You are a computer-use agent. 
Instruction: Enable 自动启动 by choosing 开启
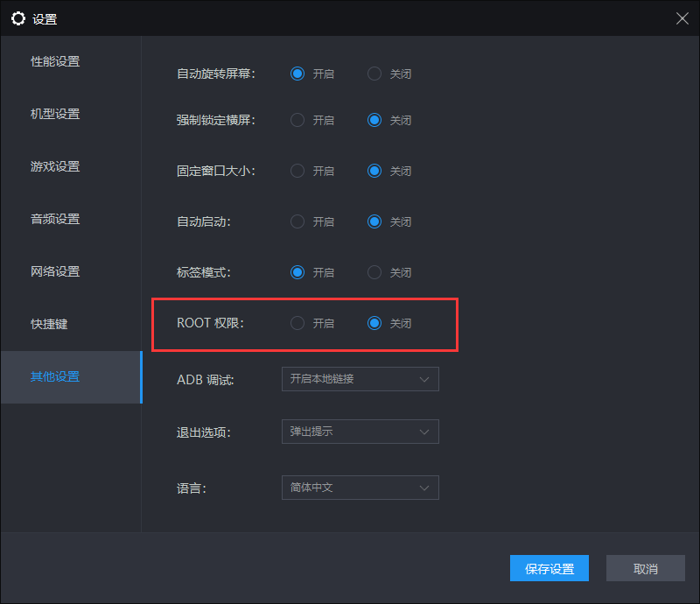[x=297, y=221]
